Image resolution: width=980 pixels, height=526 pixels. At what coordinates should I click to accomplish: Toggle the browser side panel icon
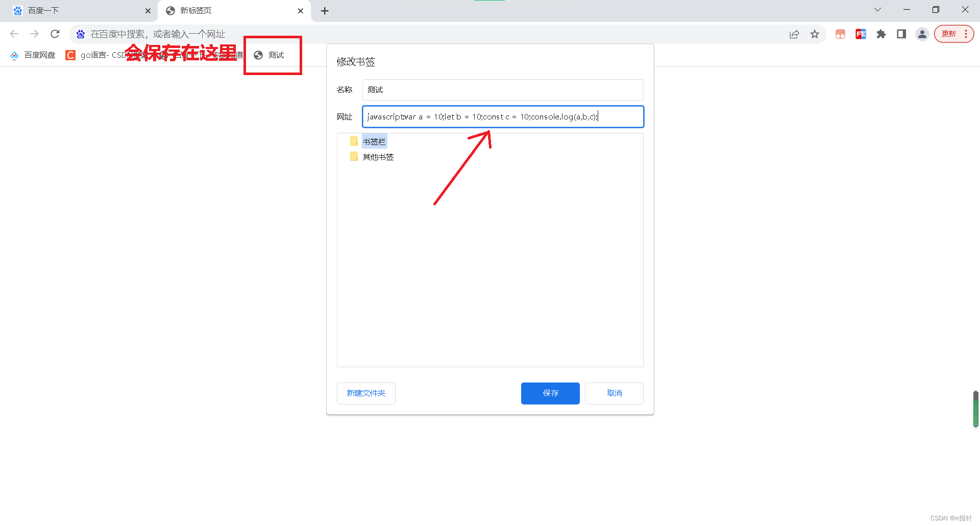(x=901, y=34)
